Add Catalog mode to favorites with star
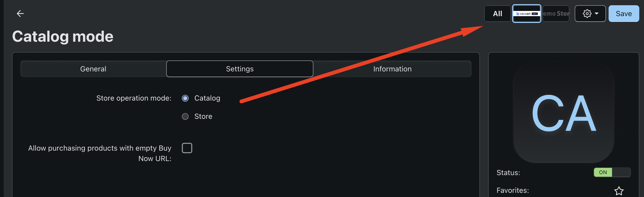This screenshot has height=197, width=644. pyautogui.click(x=619, y=191)
